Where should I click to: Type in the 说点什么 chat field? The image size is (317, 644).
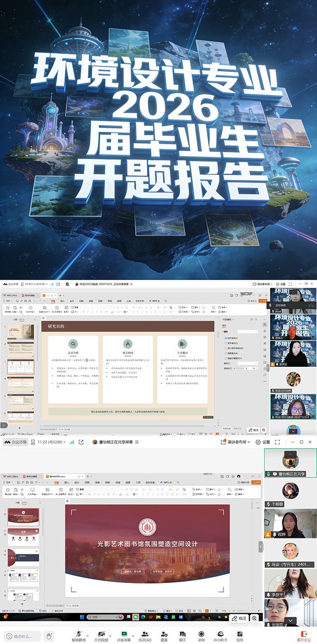pyautogui.click(x=26, y=636)
